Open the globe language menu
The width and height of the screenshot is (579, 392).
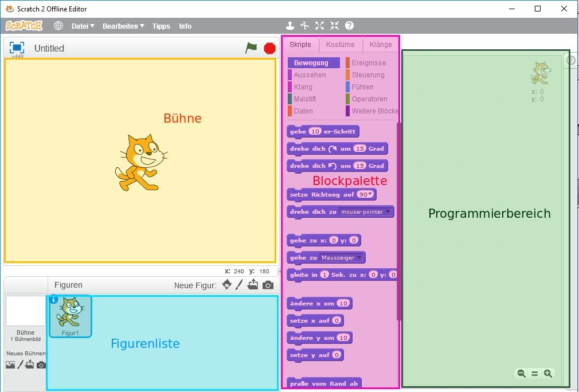pos(58,26)
